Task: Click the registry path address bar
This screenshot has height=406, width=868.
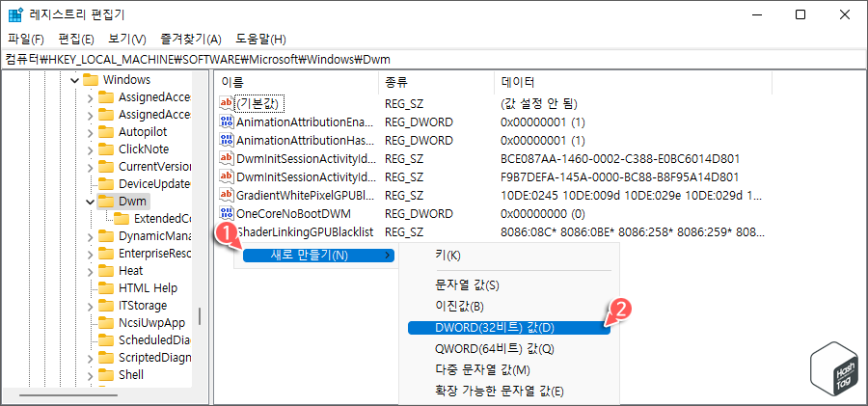Action: click(433, 59)
